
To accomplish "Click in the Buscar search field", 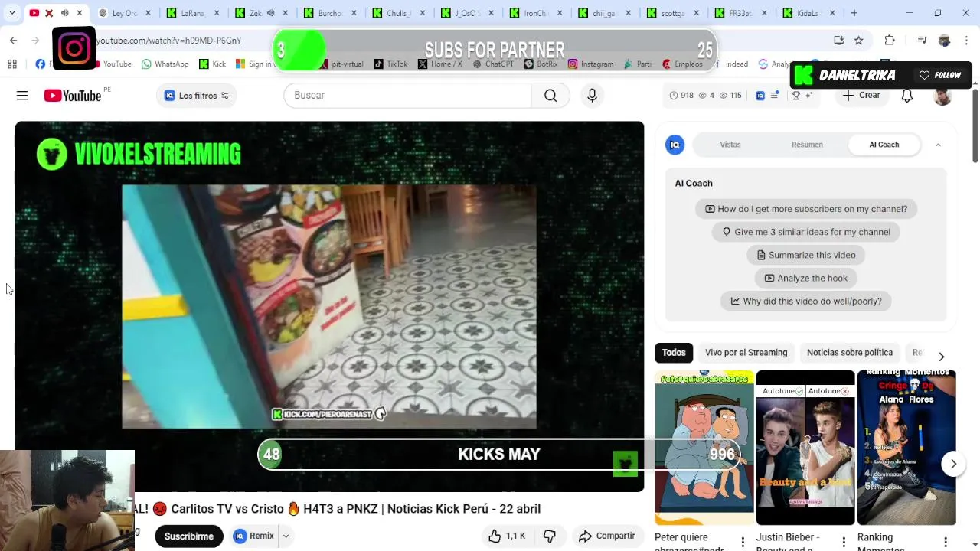I will tap(407, 96).
